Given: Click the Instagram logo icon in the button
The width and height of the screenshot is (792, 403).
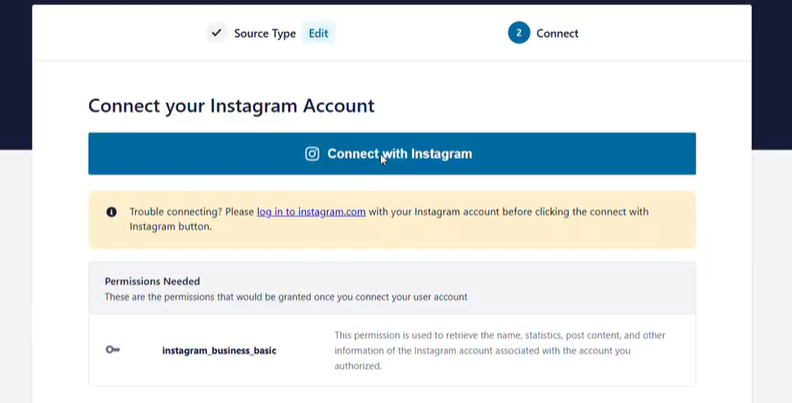Looking at the screenshot, I should (312, 154).
